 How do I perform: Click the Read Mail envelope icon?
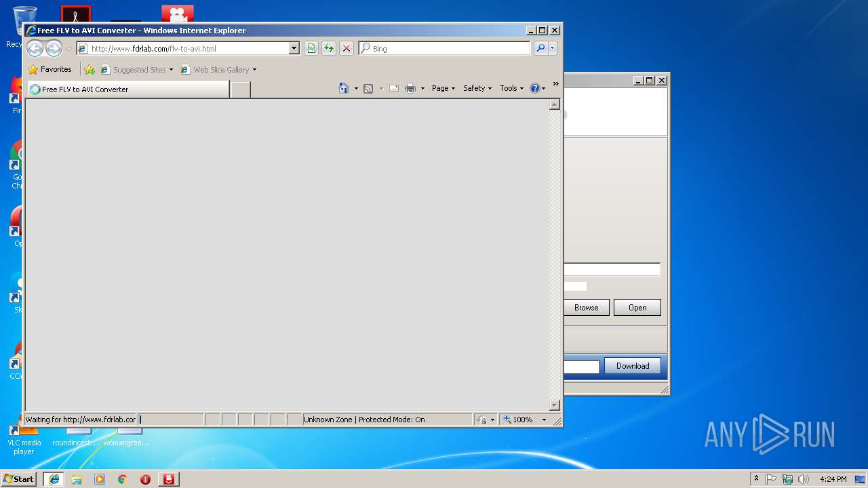(393, 88)
